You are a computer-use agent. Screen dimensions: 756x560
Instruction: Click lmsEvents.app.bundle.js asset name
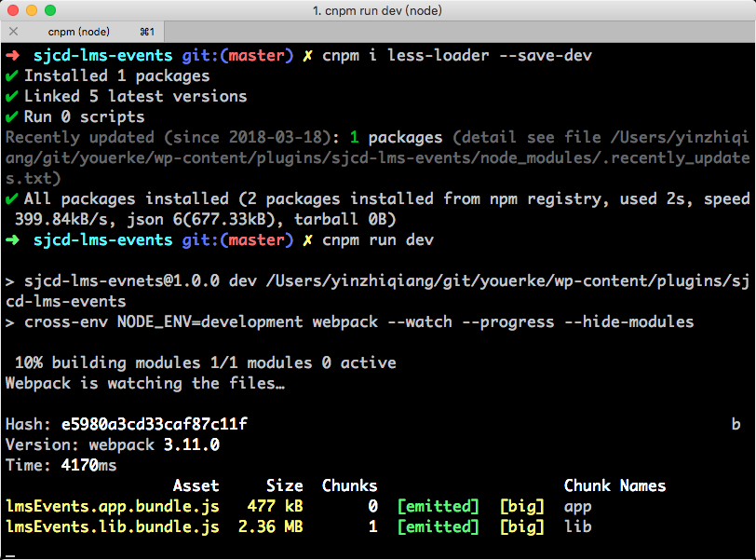click(113, 507)
